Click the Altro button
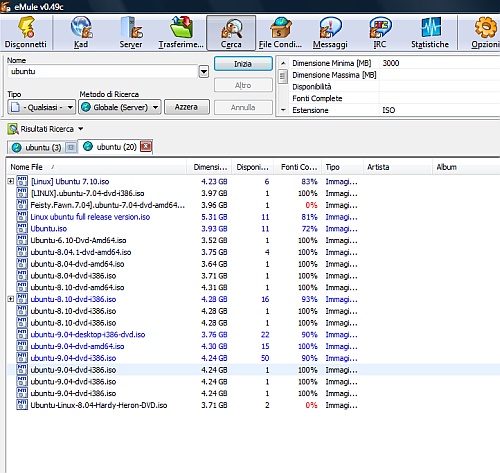Screen dimensions: 500x473 [x=243, y=85]
